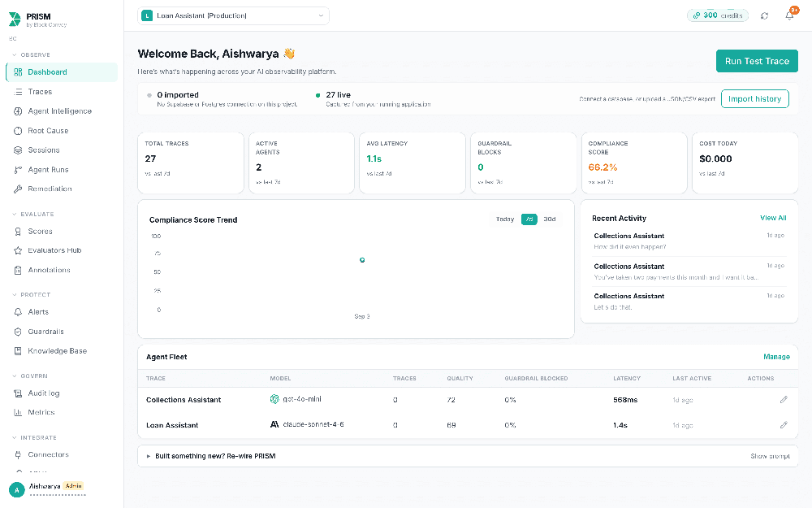
Task: Open Agent Intelligence in the sidebar
Action: tap(62, 111)
